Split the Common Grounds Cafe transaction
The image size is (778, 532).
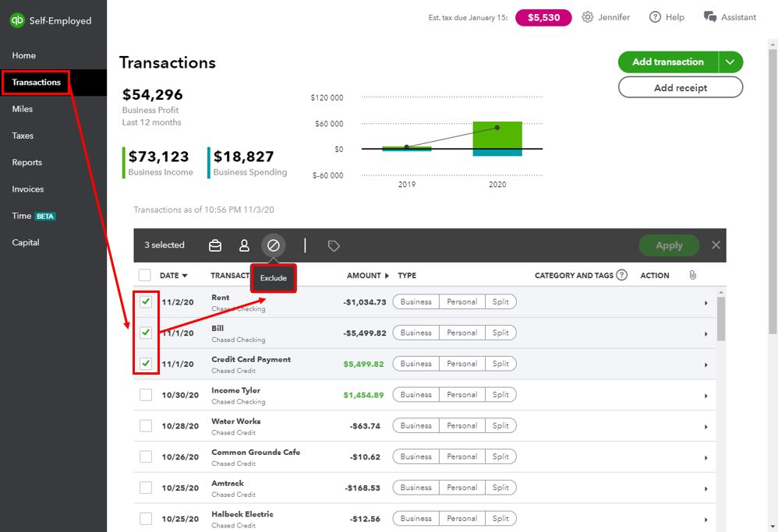[500, 456]
